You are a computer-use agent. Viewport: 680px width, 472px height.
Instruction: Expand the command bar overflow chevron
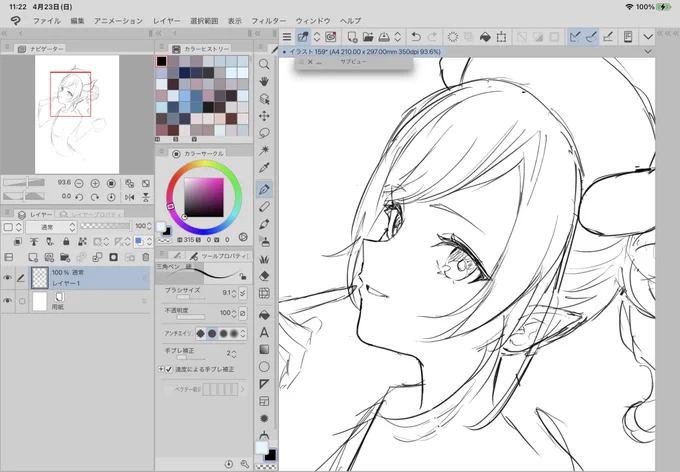(x=648, y=37)
